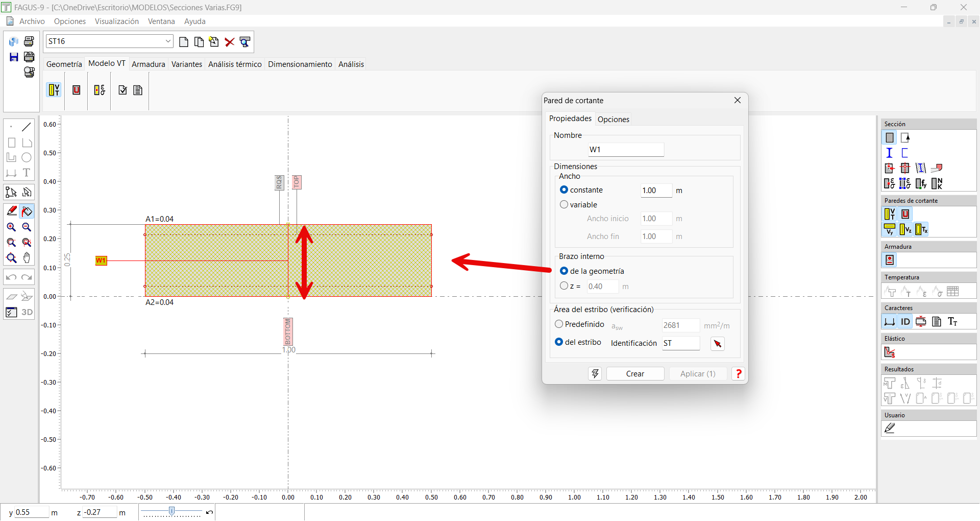The image size is (980, 521).
Task: Click the circle drawing tool
Action: (27, 157)
